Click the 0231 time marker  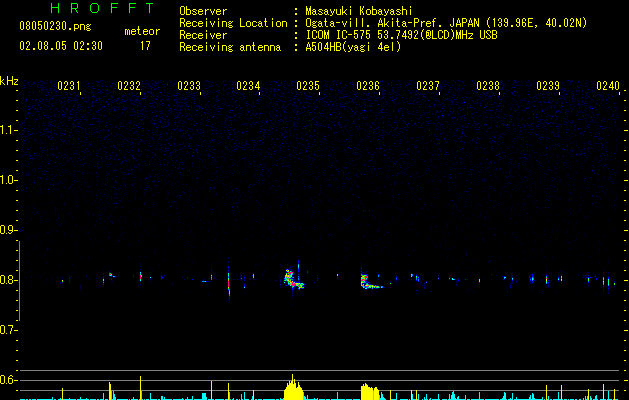68,86
